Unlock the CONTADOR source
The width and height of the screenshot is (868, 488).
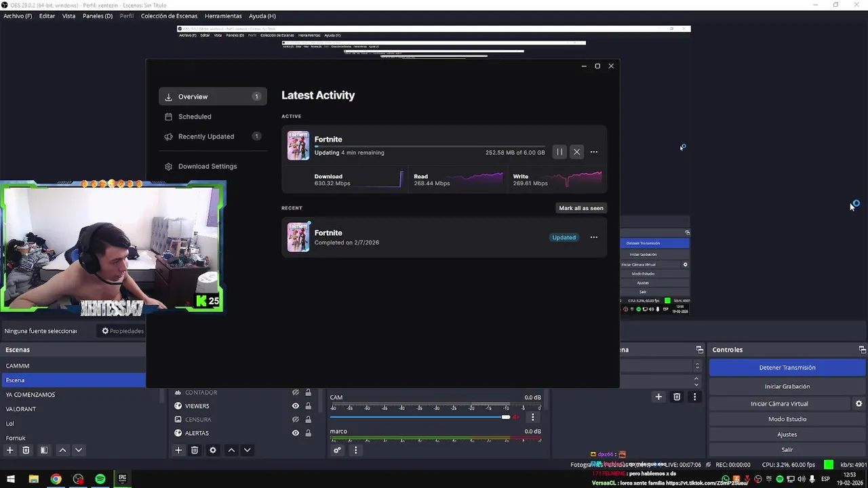click(308, 392)
